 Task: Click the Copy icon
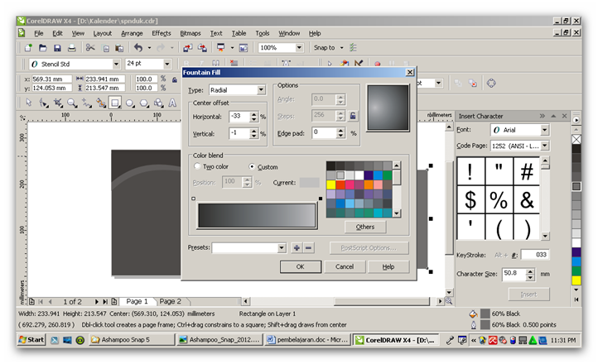point(106,48)
